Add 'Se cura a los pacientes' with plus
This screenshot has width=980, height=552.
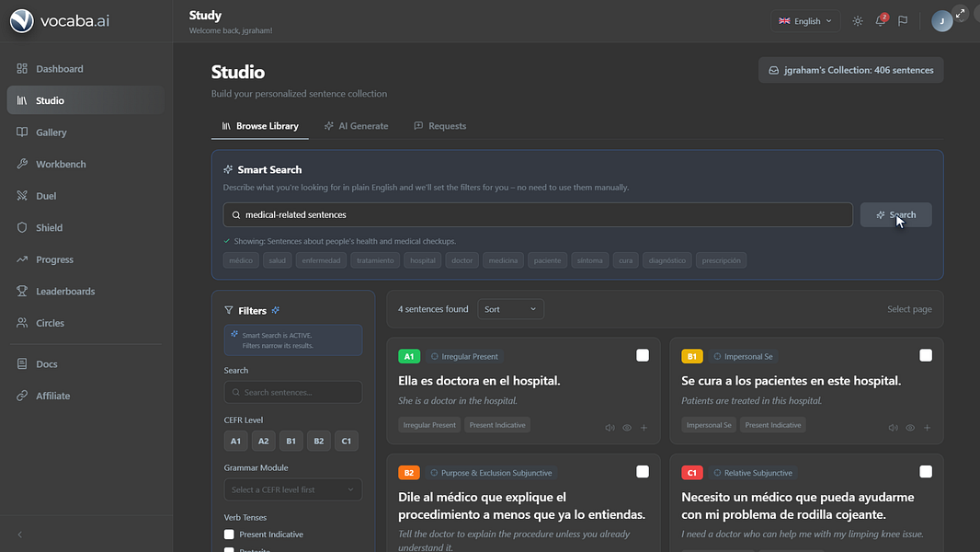tap(927, 428)
